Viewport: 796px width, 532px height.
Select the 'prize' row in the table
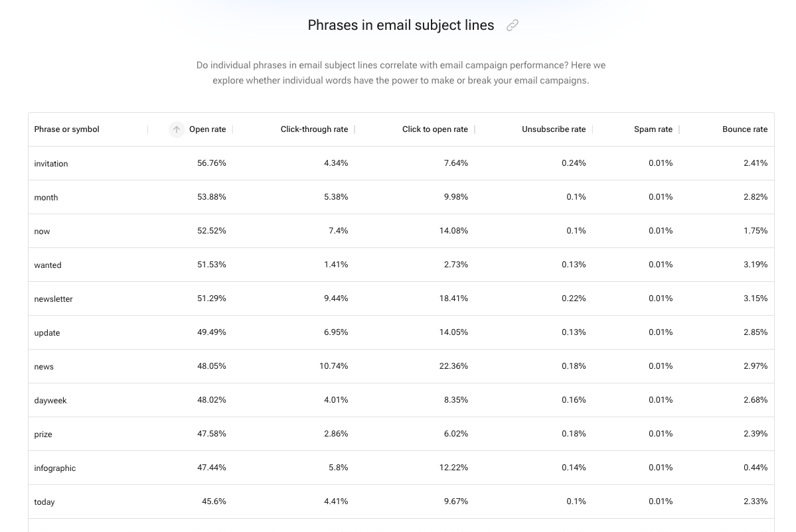42,433
